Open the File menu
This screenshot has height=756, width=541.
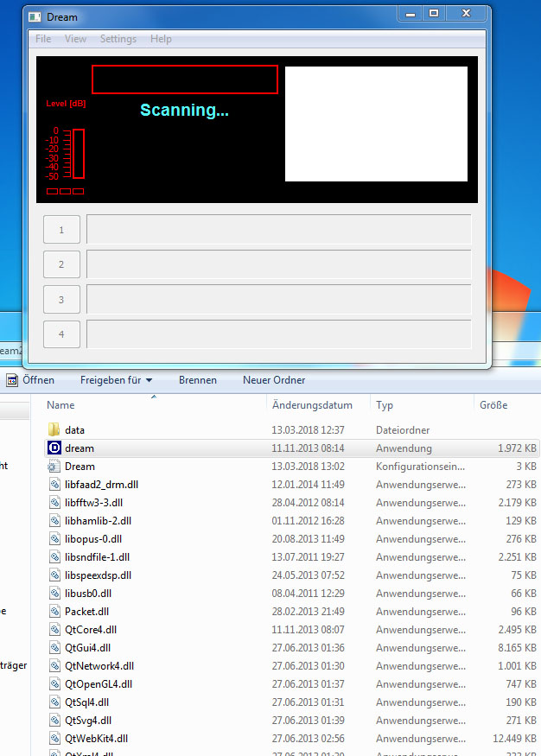point(43,39)
